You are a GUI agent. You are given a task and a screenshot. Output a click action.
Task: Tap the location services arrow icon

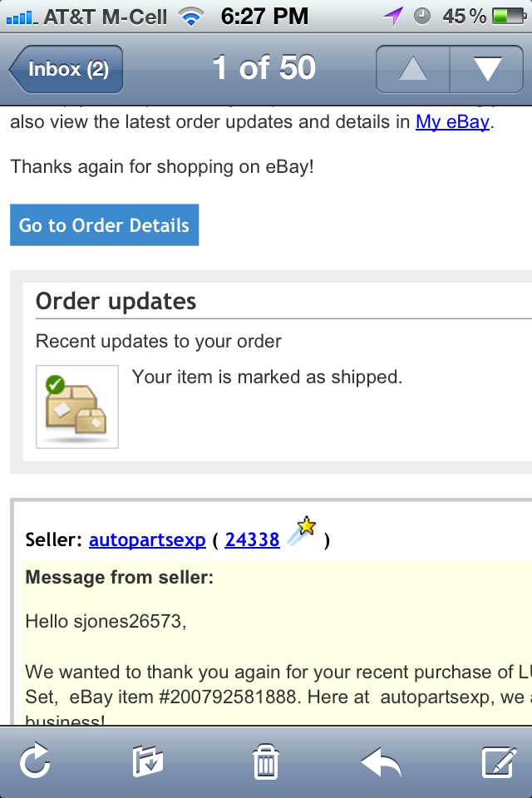click(x=393, y=17)
